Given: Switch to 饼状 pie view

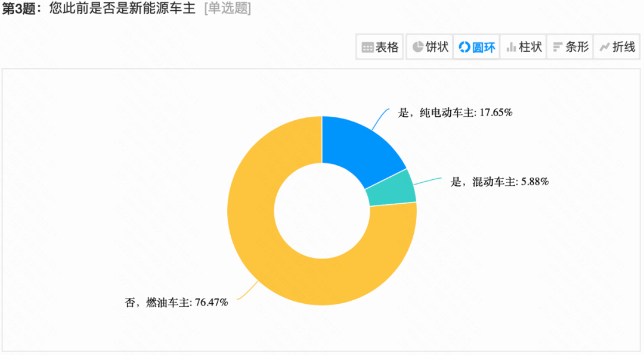Looking at the screenshot, I should click(x=429, y=47).
